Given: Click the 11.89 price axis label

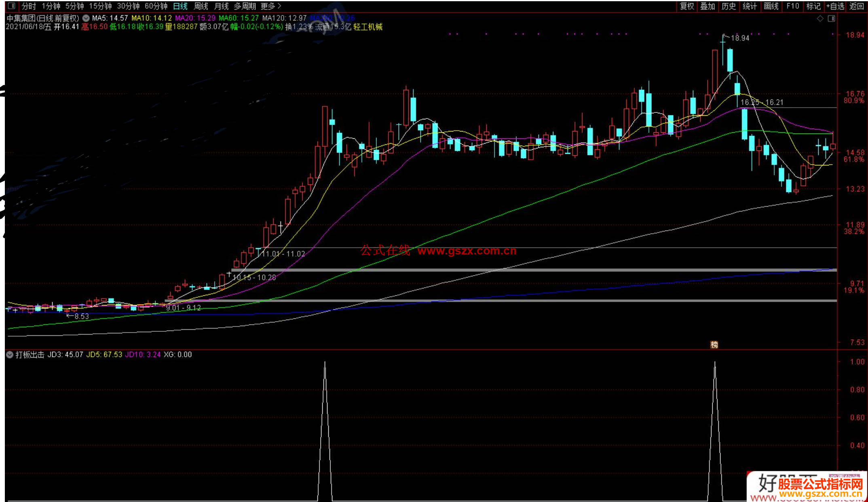Looking at the screenshot, I should tap(855, 225).
